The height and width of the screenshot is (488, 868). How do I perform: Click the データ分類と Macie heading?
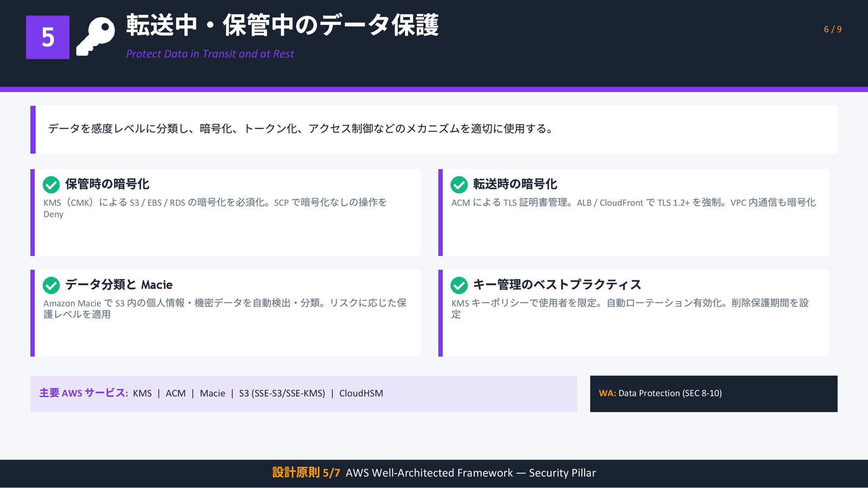[x=119, y=285]
